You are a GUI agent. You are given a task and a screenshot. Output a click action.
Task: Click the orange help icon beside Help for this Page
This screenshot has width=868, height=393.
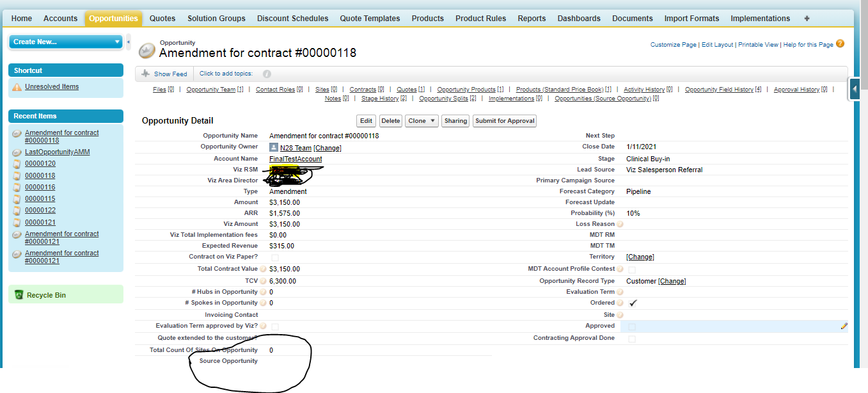point(840,44)
